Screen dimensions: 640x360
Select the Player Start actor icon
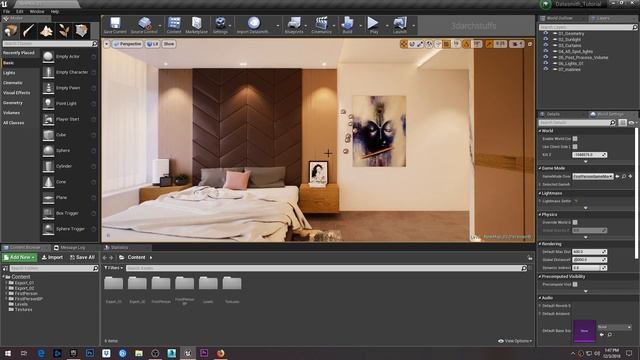[x=48, y=119]
